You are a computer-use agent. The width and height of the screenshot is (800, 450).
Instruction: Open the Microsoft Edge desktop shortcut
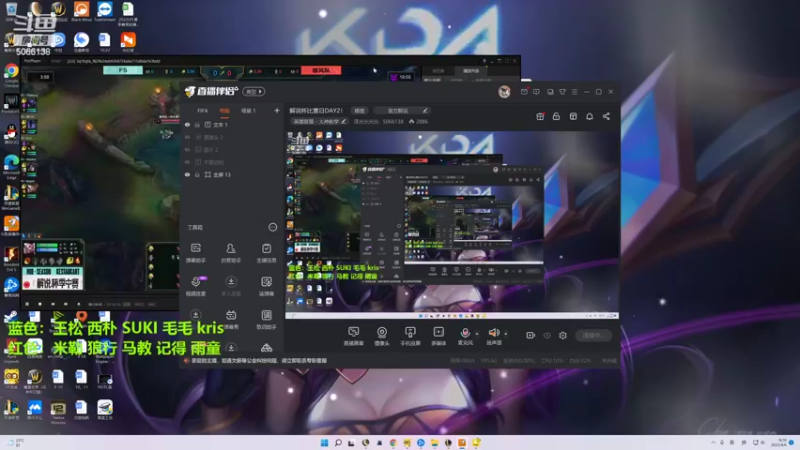pos(11,166)
